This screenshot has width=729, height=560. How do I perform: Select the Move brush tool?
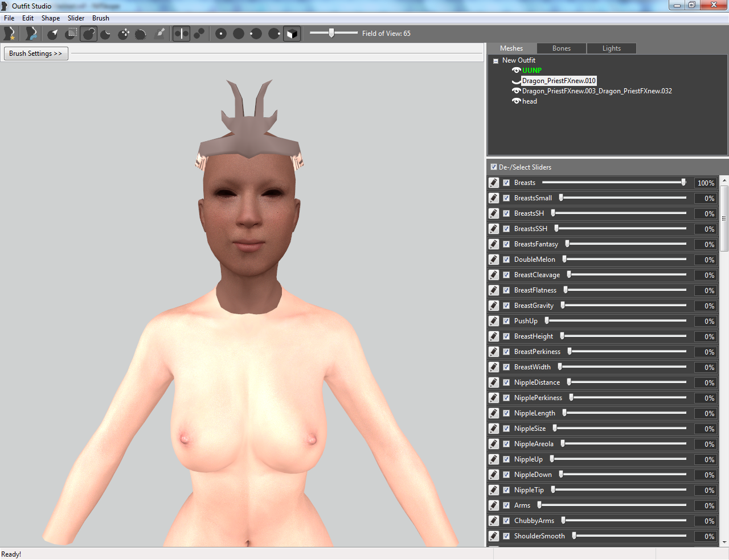[124, 34]
